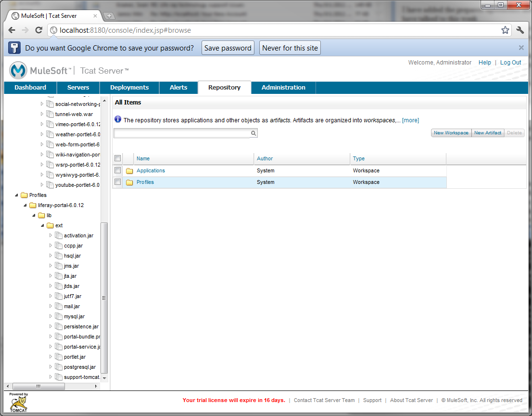Click the hsql.jar artifact icon
532x416 pixels.
(x=59, y=256)
